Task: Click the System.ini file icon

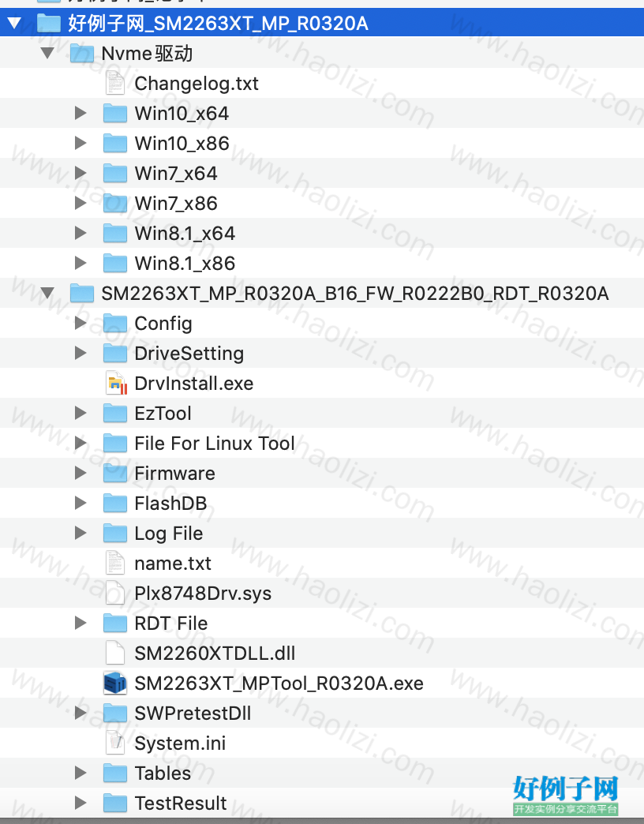Action: tap(115, 743)
